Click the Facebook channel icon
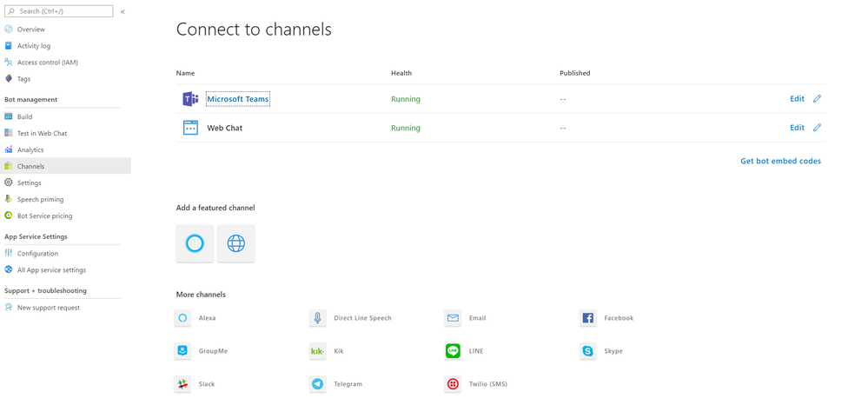Image resolution: width=868 pixels, height=405 pixels. 588,318
